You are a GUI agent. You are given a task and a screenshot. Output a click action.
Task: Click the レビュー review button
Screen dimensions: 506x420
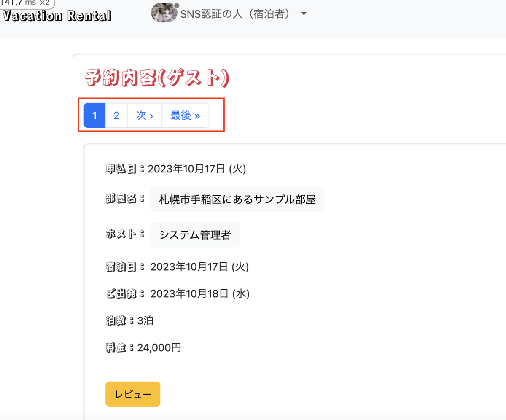pos(132,394)
